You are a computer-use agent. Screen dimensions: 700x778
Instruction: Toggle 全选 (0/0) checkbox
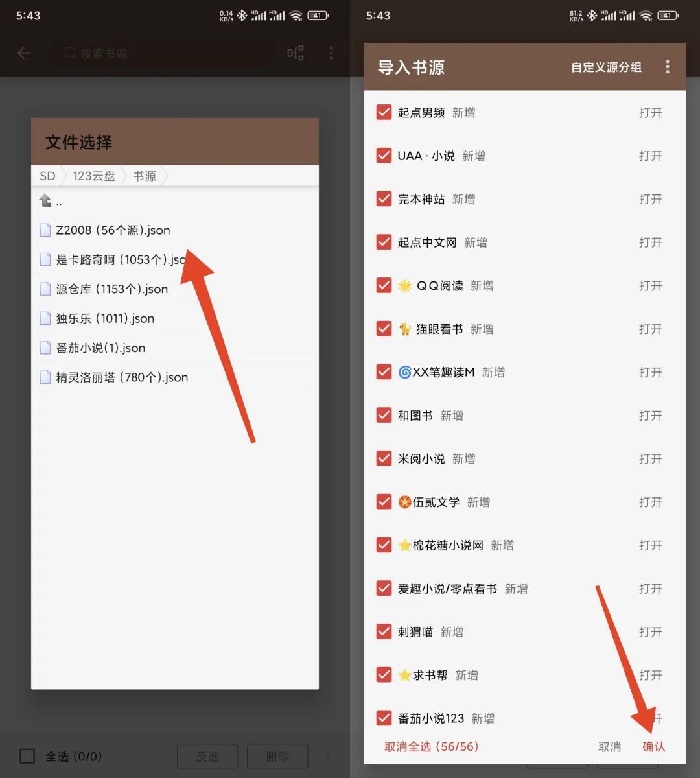tap(27, 756)
